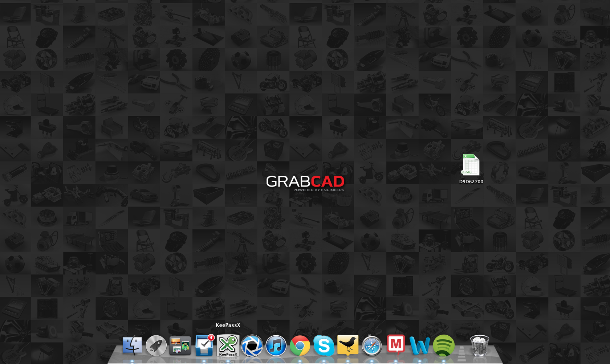Open Finder from the dock

(x=132, y=345)
